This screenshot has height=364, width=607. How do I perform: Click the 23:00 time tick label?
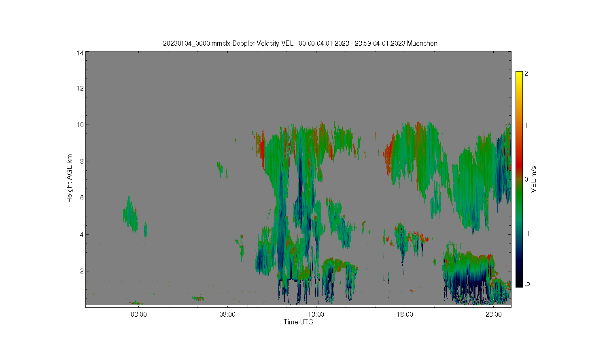493,314
